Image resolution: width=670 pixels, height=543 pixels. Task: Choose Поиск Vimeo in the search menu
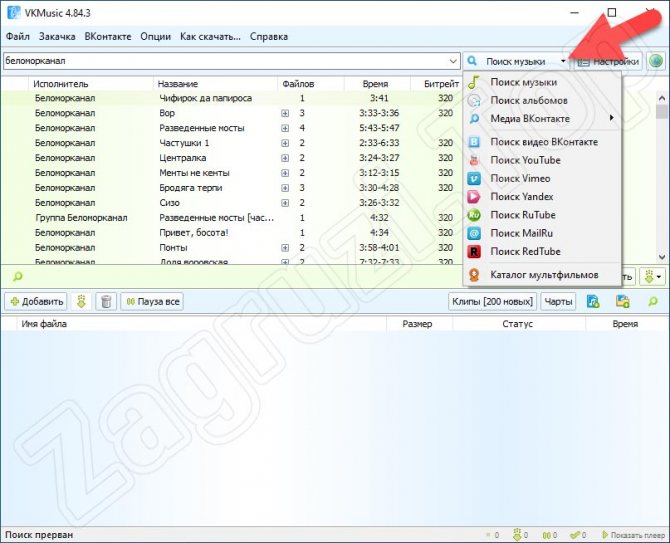tap(520, 178)
